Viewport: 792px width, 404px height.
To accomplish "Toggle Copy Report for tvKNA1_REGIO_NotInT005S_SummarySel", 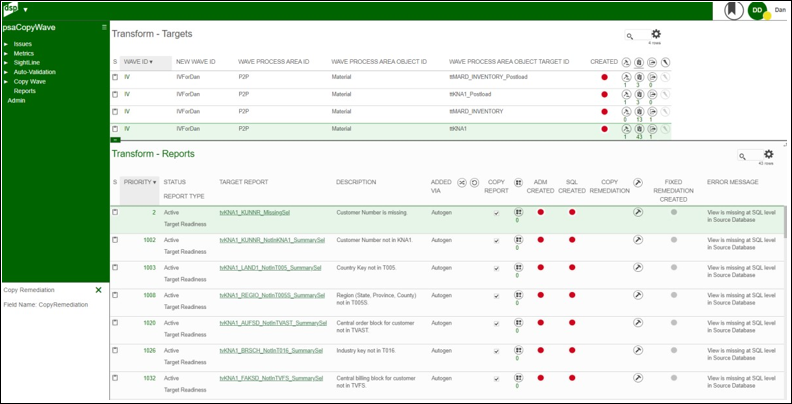I will (496, 296).
